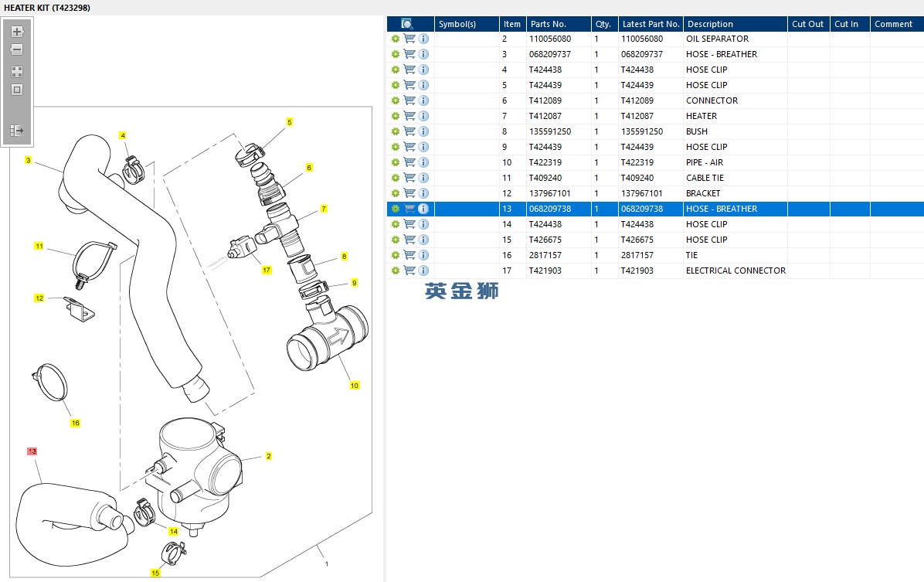924x582 pixels.
Task: Add OIL SEPARATOR to shopping cart
Action: pyautogui.click(x=409, y=39)
